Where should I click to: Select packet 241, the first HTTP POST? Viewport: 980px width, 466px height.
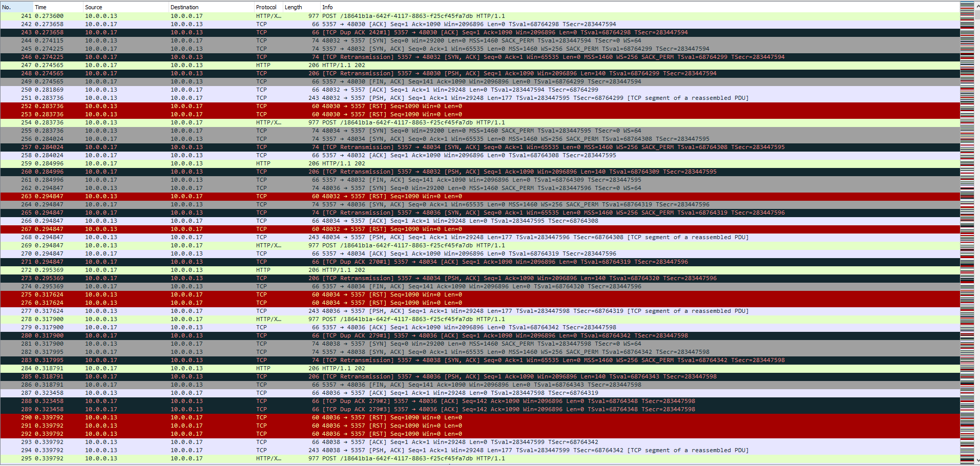tap(359, 15)
